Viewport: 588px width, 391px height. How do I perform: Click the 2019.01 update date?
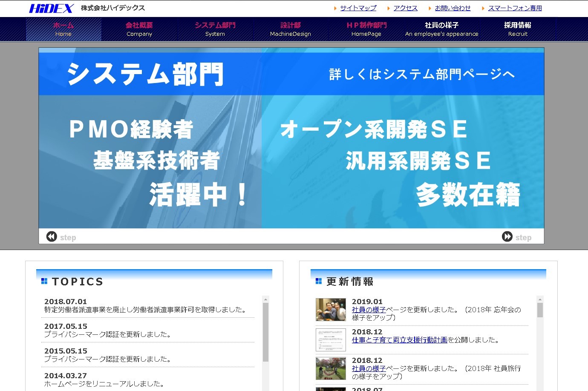[367, 302]
